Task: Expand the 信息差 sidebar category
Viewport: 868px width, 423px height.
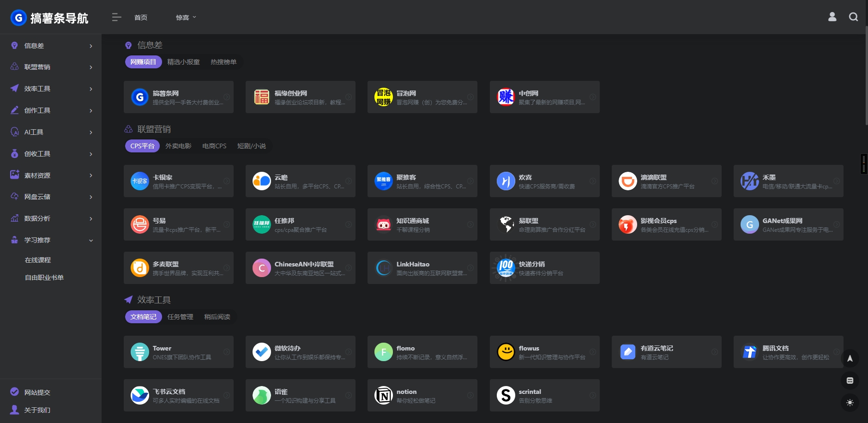Action: point(51,46)
